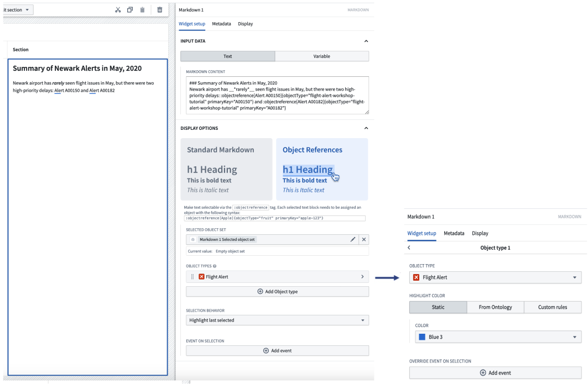The width and height of the screenshot is (588, 384).
Task: Set highlight color mode to From Ontology
Action: [x=496, y=307]
